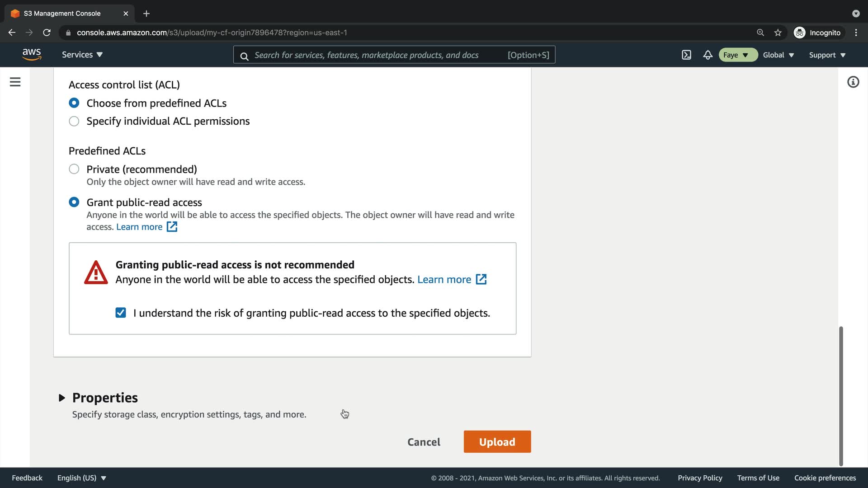
Task: Open the Support menu
Action: tap(827, 55)
